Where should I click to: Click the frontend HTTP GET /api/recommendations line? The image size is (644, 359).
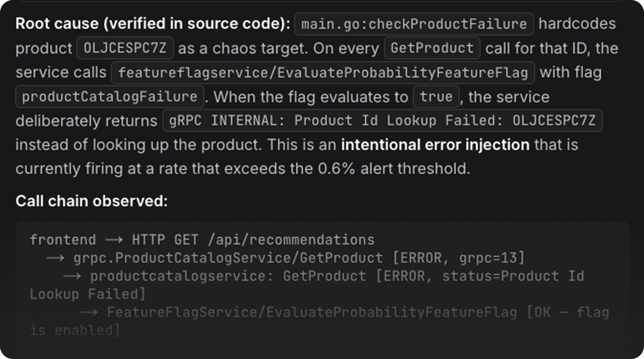[202, 240]
